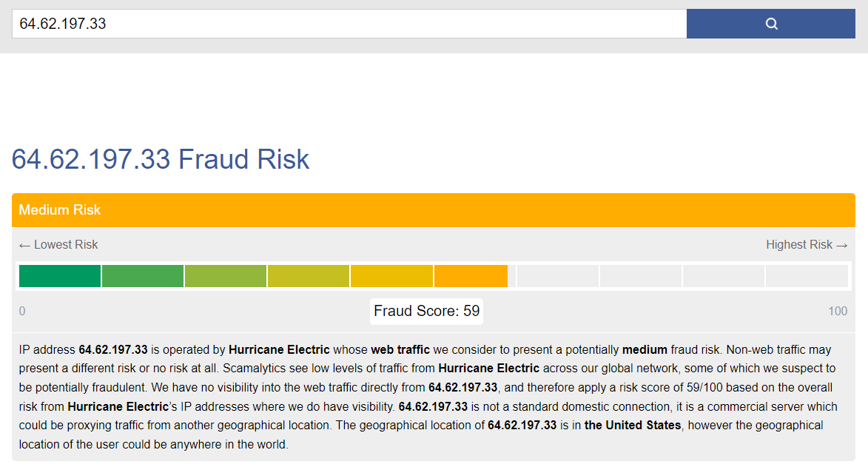Click the Medium Risk orange banner
The image size is (868, 467).
pos(434,210)
